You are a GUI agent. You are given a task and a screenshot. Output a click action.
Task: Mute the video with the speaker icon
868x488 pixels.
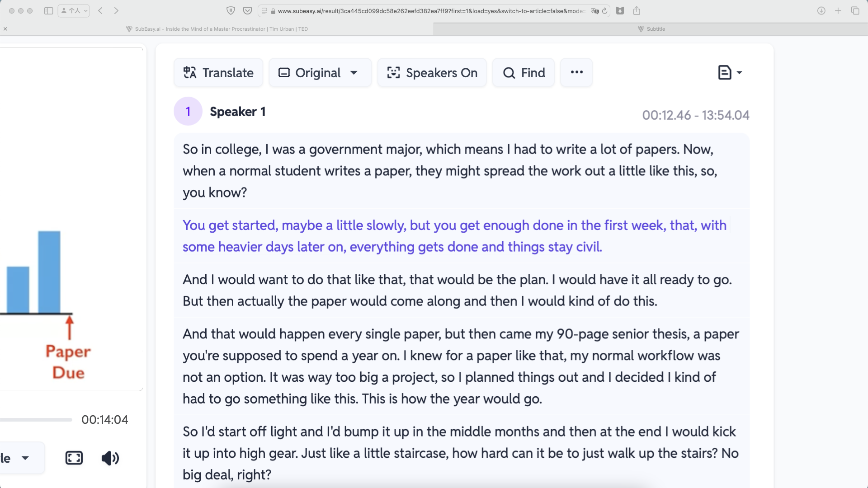(x=109, y=458)
